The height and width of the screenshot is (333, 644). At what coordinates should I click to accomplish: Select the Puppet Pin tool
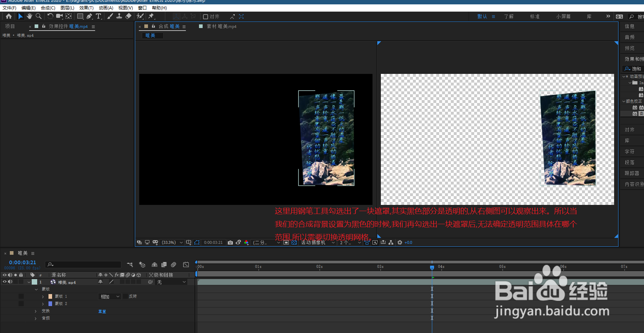[x=151, y=16]
